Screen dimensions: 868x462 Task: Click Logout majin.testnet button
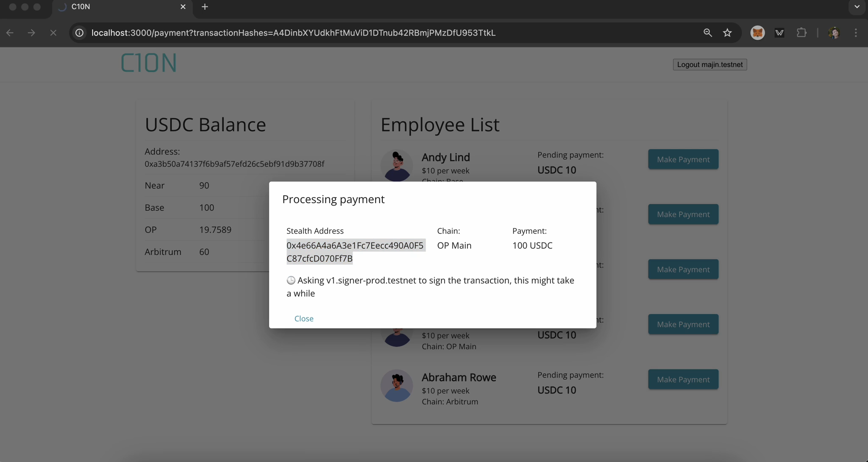pos(710,64)
